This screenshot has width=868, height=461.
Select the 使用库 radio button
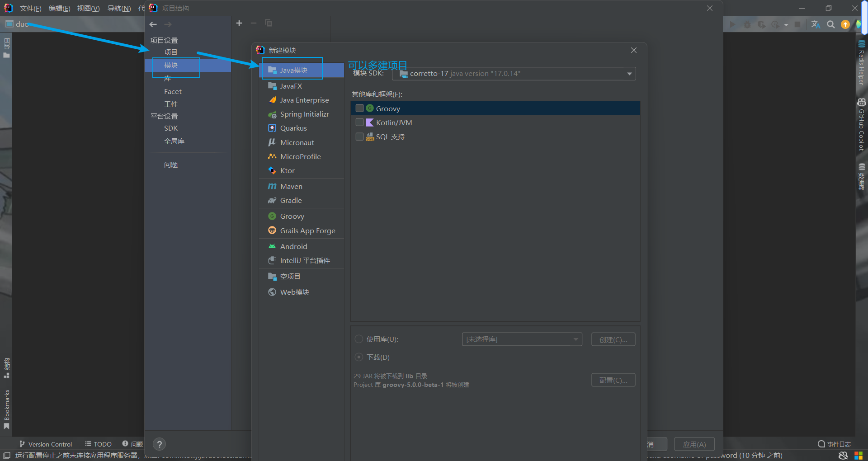coord(359,339)
